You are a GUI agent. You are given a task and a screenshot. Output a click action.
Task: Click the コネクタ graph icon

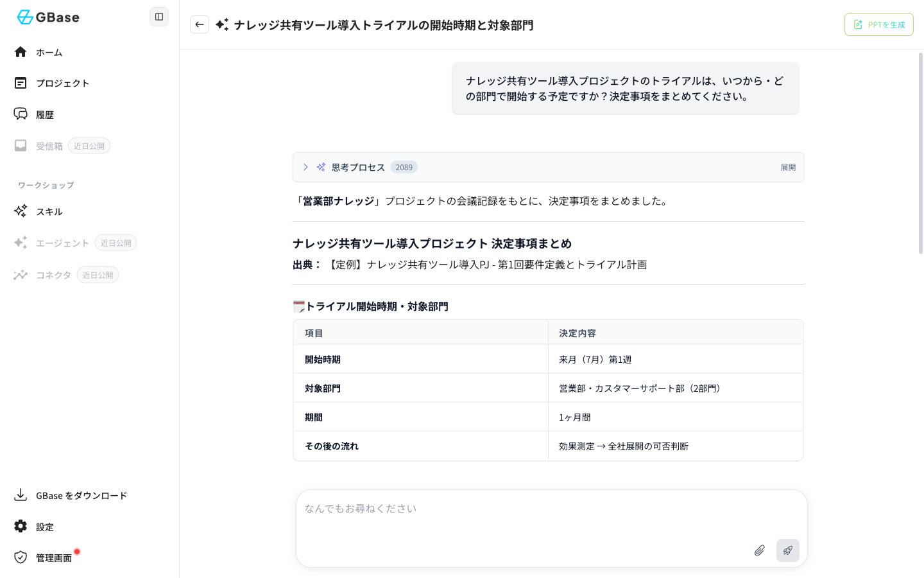click(21, 275)
